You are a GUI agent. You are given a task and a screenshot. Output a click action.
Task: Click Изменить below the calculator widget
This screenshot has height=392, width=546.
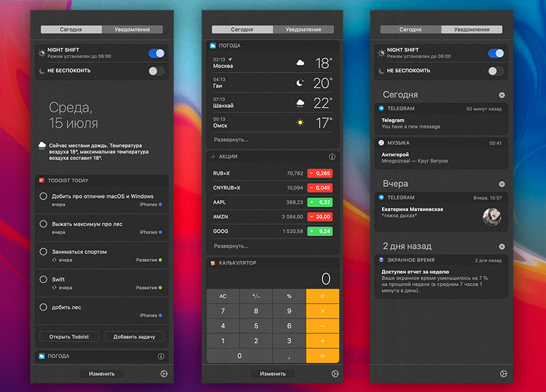pyautogui.click(x=273, y=374)
